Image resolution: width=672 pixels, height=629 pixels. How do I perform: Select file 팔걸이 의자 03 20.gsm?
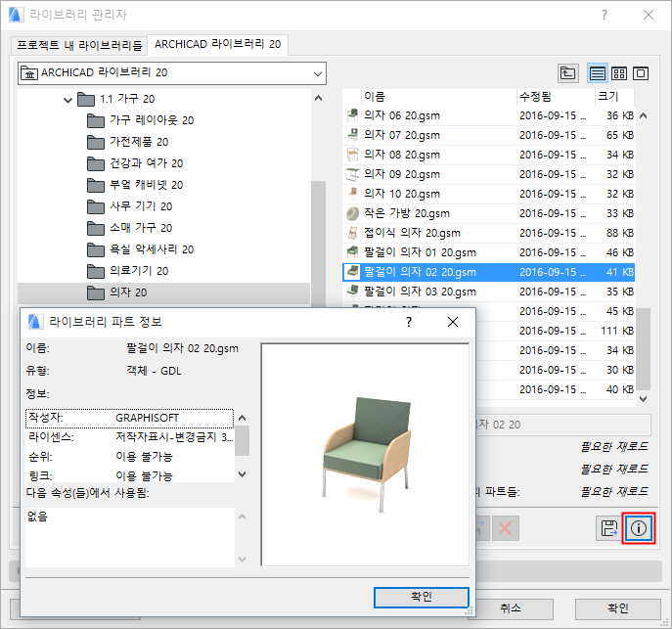click(488, 292)
